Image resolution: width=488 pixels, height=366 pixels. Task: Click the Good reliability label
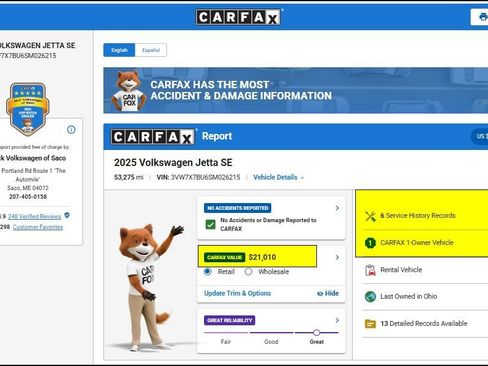coord(271,342)
